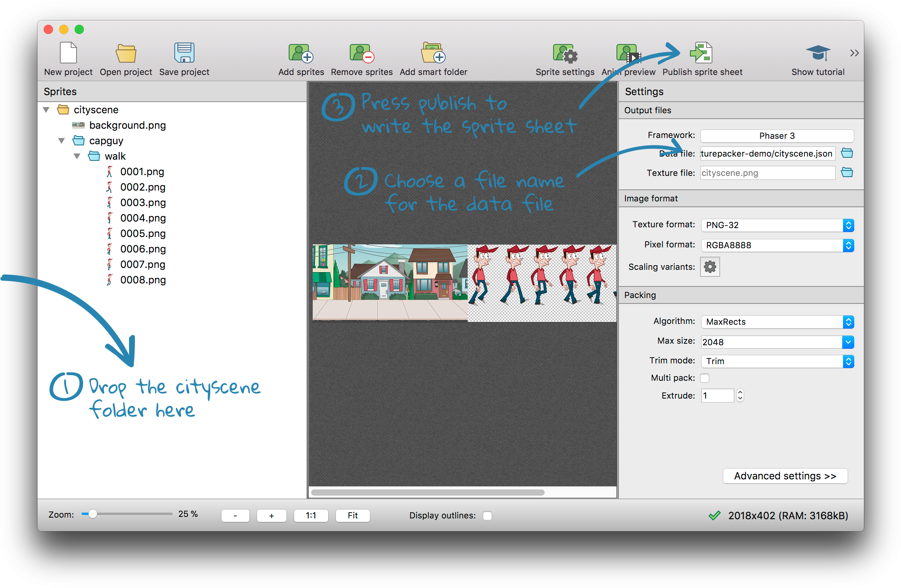Viewport: 901px width, 588px height.
Task: Click the New project icon
Action: 68,53
